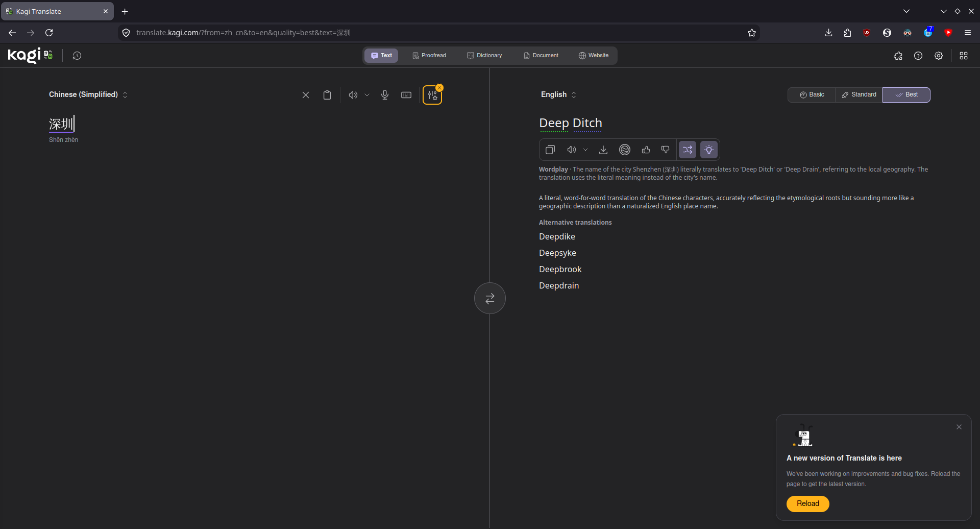Open Kagi Translate settings gear

click(939, 56)
